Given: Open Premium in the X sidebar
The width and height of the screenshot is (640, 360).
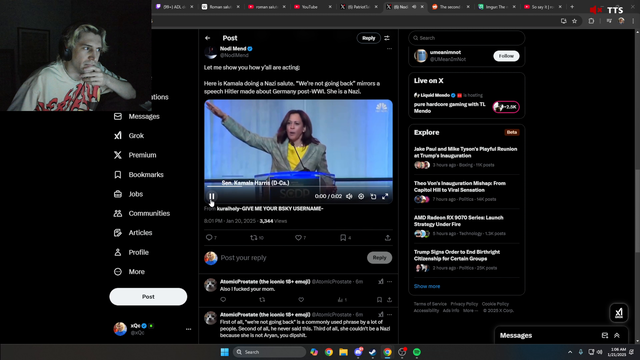Looking at the screenshot, I should coord(135,155).
